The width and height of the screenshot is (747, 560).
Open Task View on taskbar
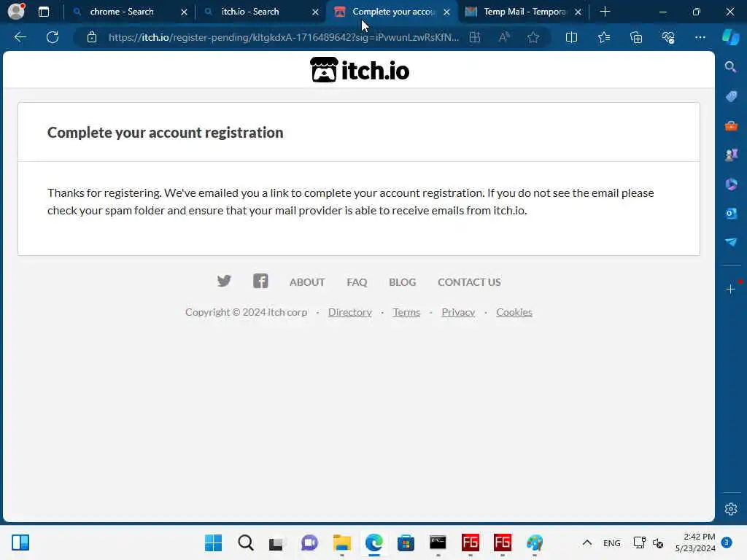pyautogui.click(x=276, y=542)
